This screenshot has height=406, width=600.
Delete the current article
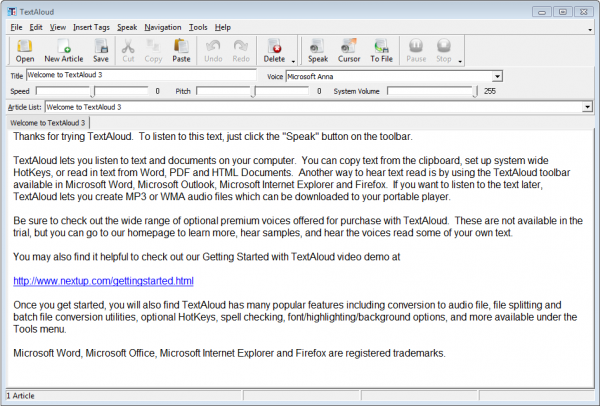point(274,51)
